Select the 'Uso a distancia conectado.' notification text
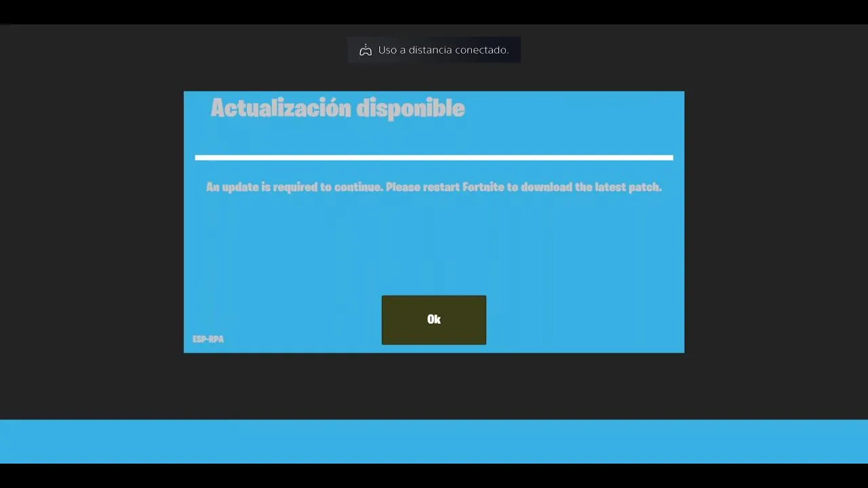The width and height of the screenshot is (868, 488). [443, 50]
